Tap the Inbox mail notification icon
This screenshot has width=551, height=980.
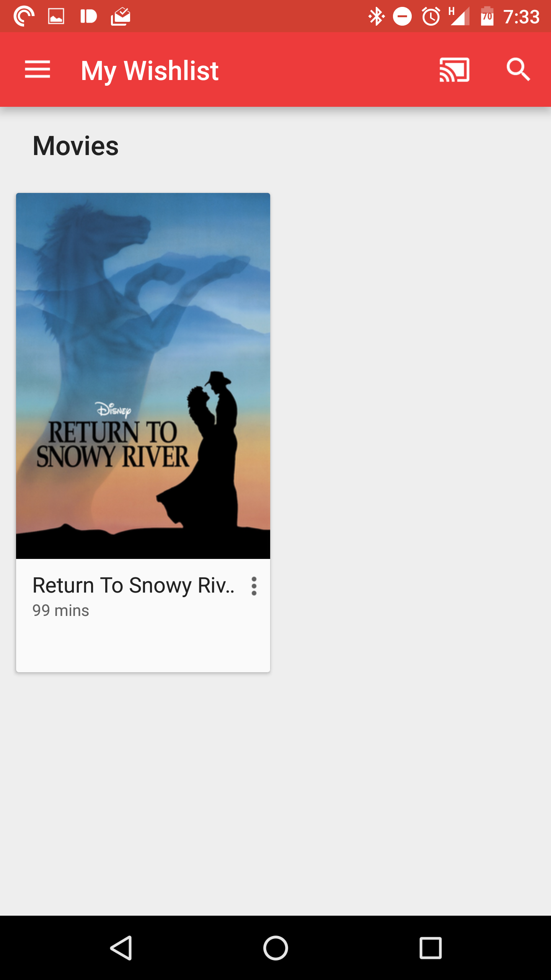tap(121, 16)
